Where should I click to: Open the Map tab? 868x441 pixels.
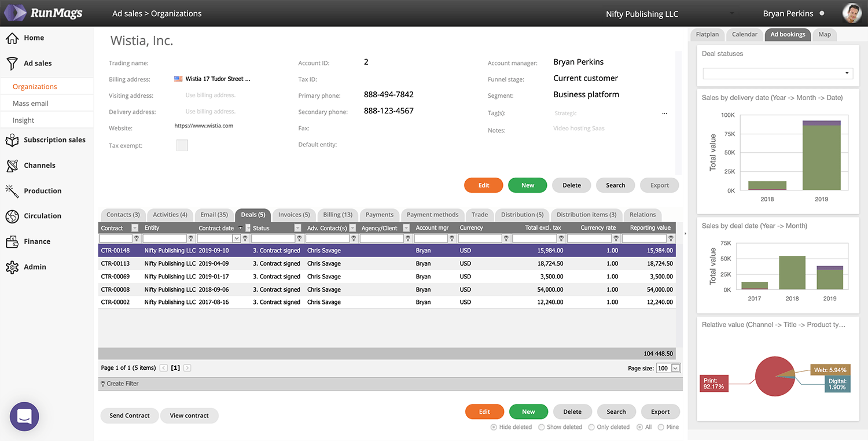pos(825,35)
